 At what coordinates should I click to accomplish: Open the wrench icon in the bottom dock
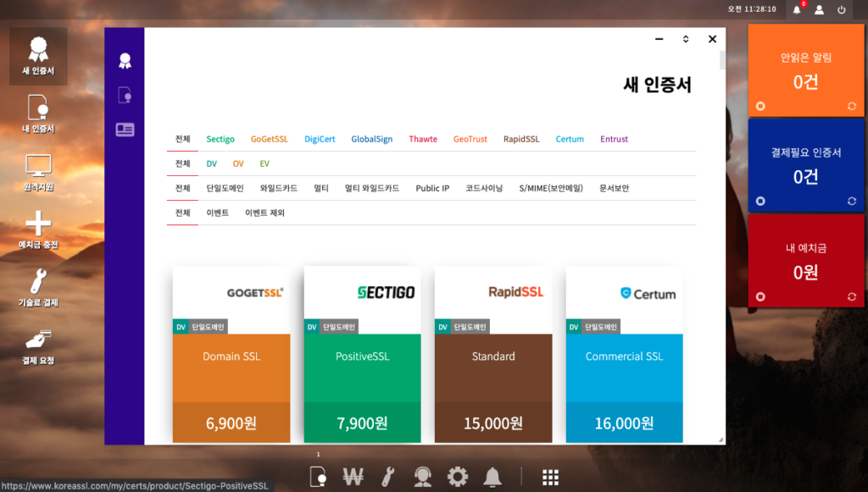[388, 477]
